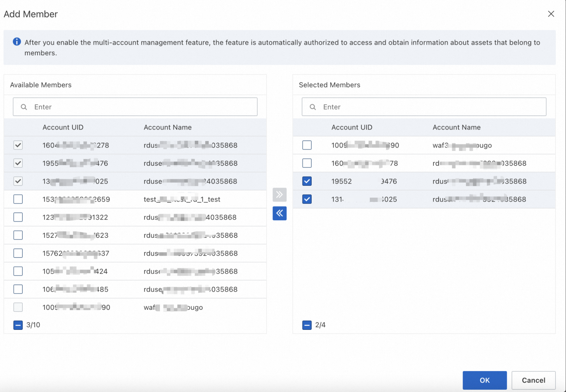Check available member with UID ending 485
The width and height of the screenshot is (566, 392).
click(x=18, y=289)
